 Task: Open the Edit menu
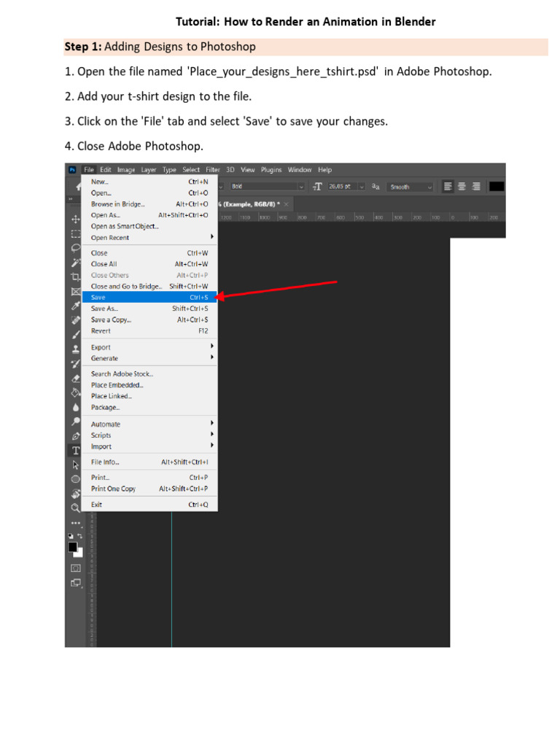pyautogui.click(x=106, y=169)
